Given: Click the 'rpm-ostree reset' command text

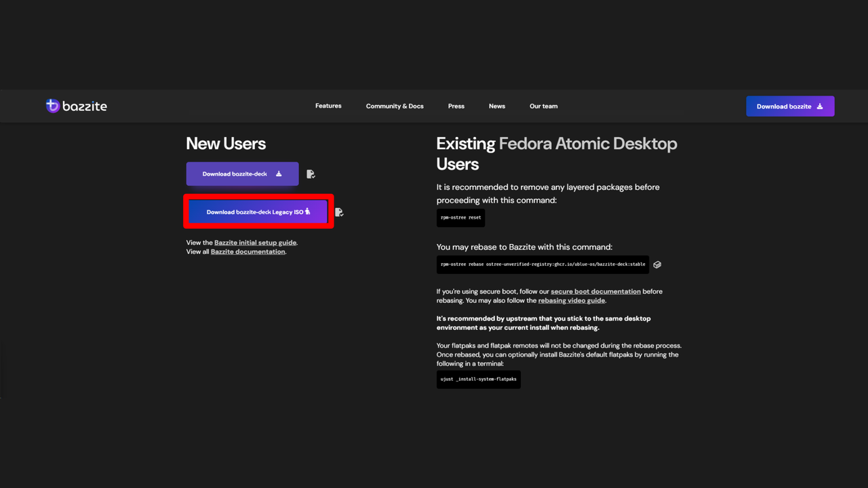Looking at the screenshot, I should [460, 218].
